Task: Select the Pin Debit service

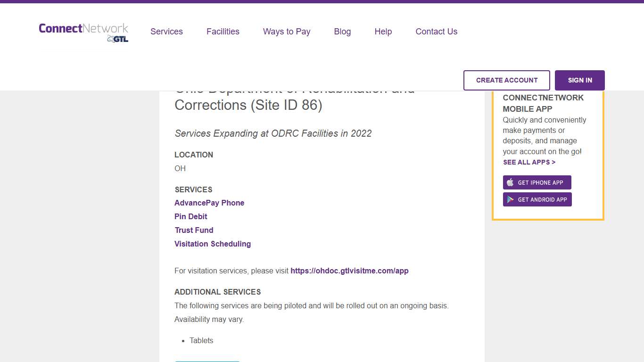Action: tap(190, 216)
